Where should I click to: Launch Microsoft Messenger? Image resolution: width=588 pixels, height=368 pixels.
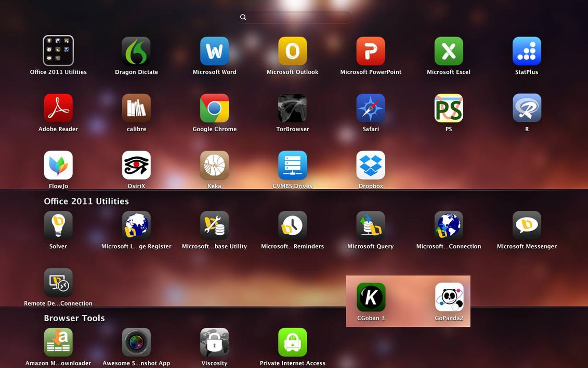(527, 225)
